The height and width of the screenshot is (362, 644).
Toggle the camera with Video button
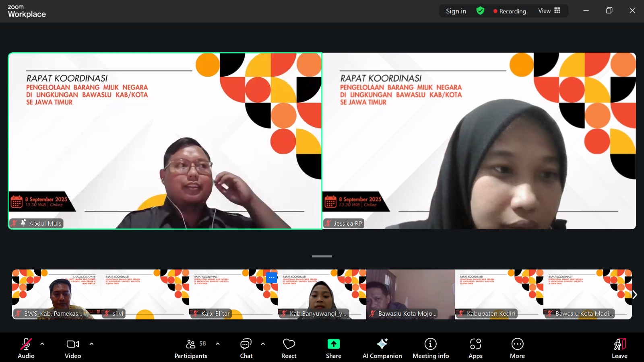coord(73,344)
